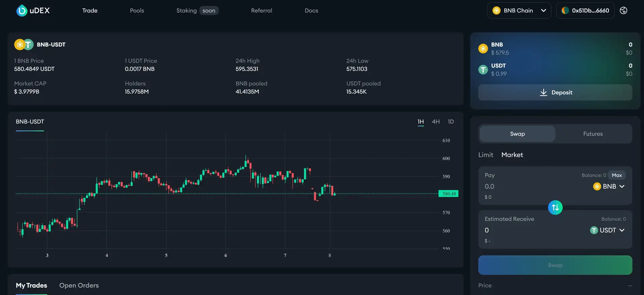Click the swap direction arrows icon
The image size is (644, 295).
(555, 208)
